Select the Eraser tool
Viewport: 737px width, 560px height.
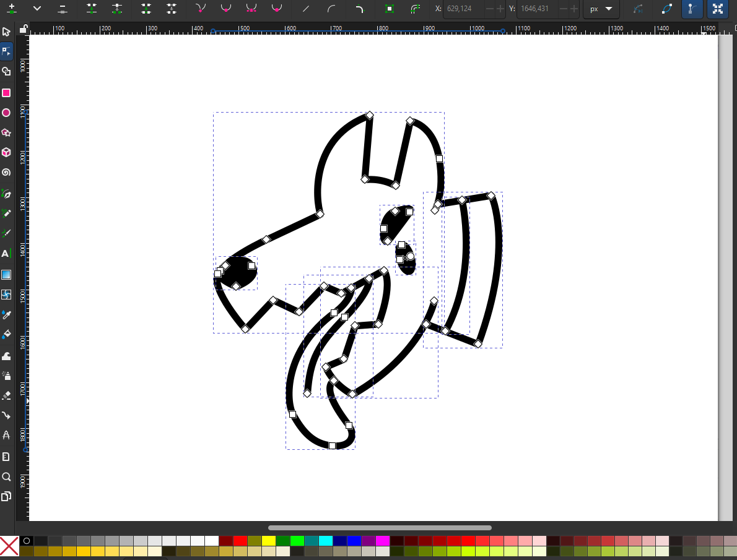[6, 395]
